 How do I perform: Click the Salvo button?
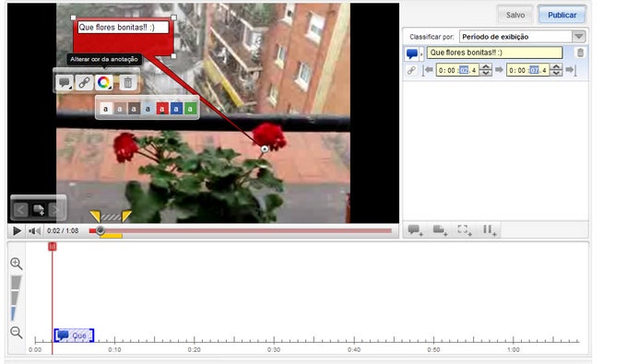tap(515, 15)
